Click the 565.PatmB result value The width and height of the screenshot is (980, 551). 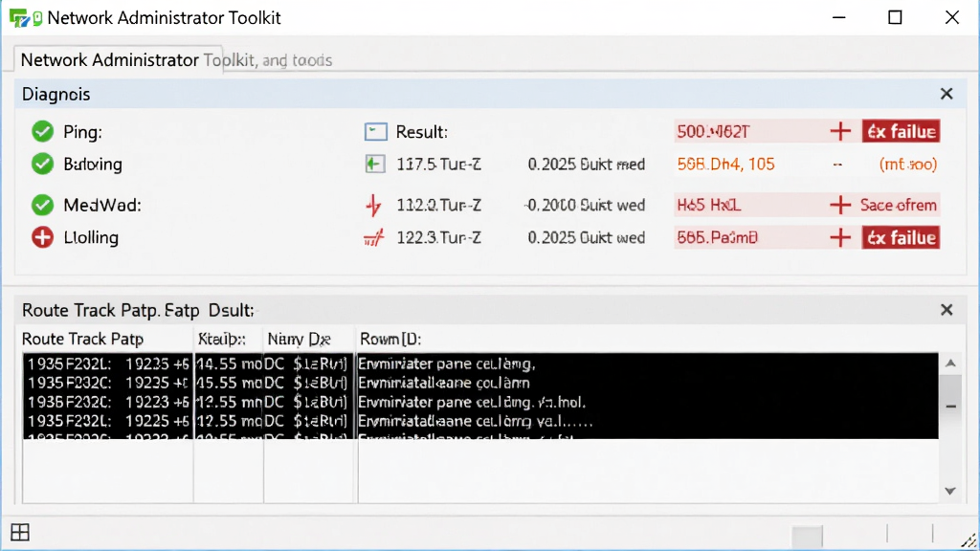pyautogui.click(x=718, y=237)
